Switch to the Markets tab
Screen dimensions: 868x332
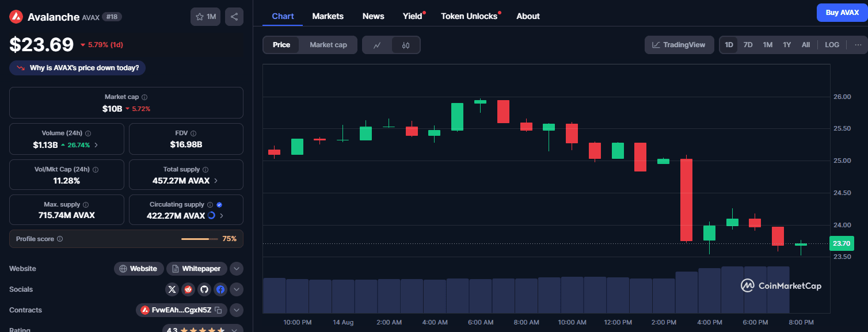[x=328, y=16]
